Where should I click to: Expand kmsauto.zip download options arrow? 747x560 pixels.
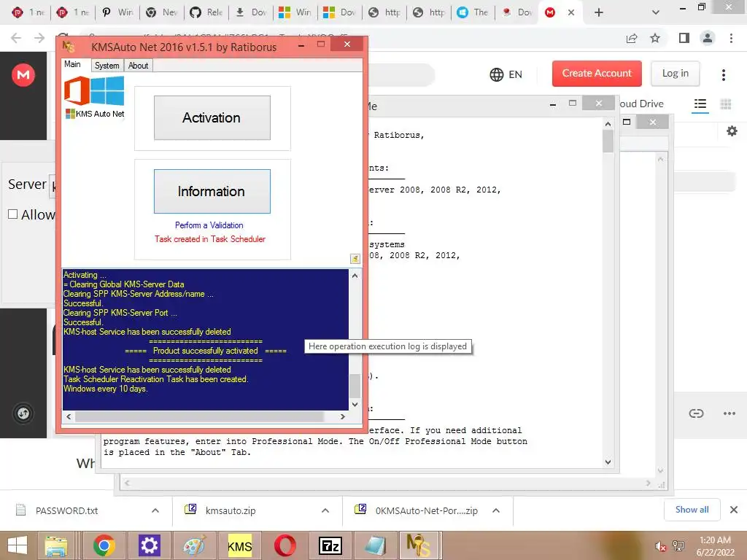tap(325, 510)
